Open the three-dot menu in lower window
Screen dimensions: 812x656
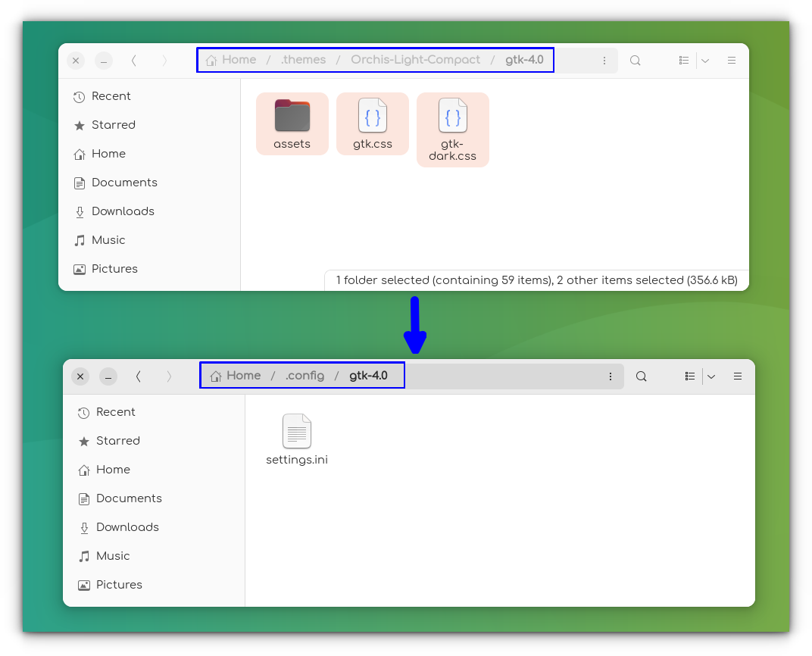611,376
